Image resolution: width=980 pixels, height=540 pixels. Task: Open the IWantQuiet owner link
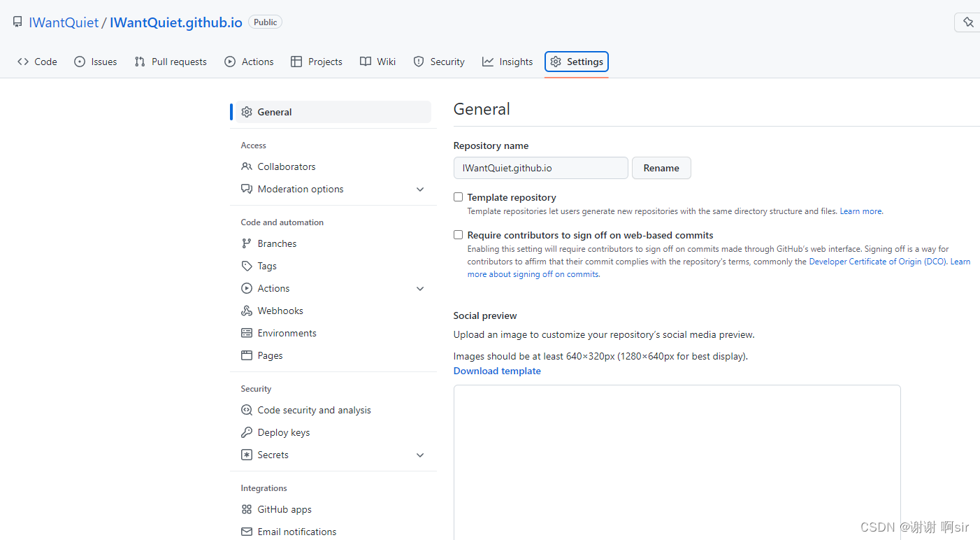point(64,22)
